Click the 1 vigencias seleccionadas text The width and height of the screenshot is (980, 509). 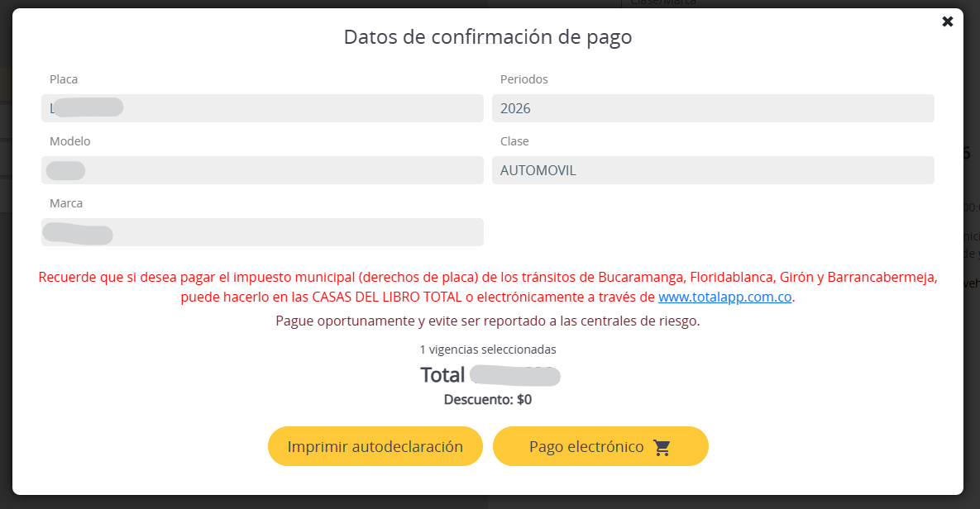pos(488,350)
